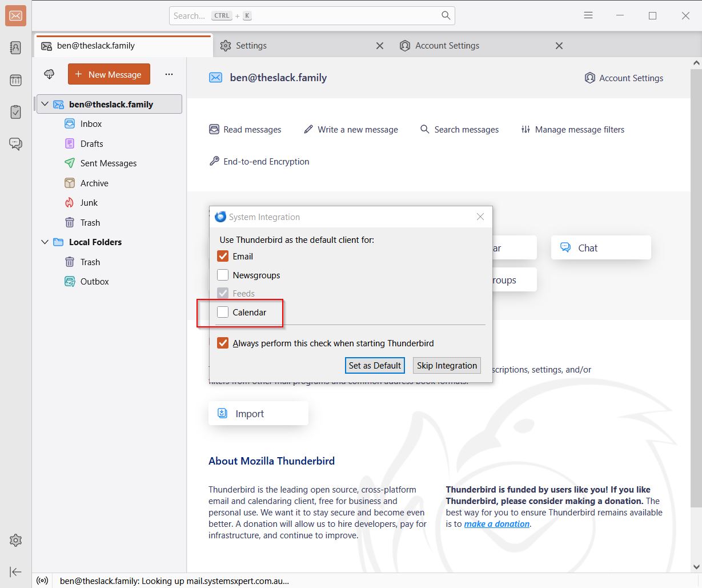Open End-to-end Encryption
The image size is (702, 588).
(259, 162)
